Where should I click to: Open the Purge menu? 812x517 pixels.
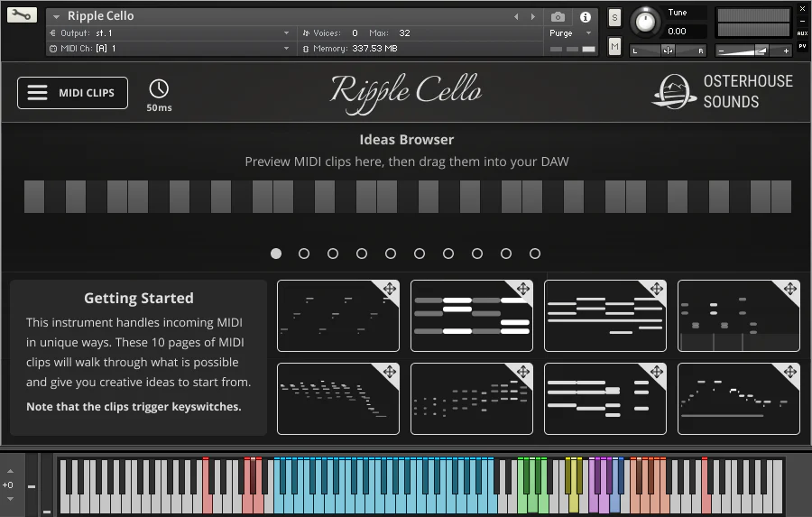tap(570, 33)
